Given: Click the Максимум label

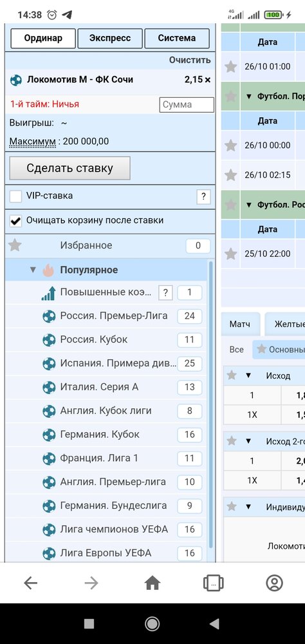Looking at the screenshot, I should point(33,142).
